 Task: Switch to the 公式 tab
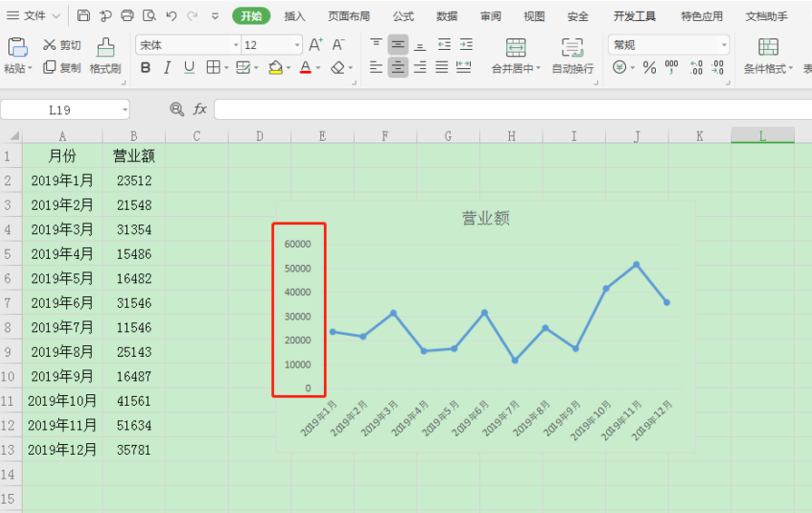pyautogui.click(x=404, y=16)
